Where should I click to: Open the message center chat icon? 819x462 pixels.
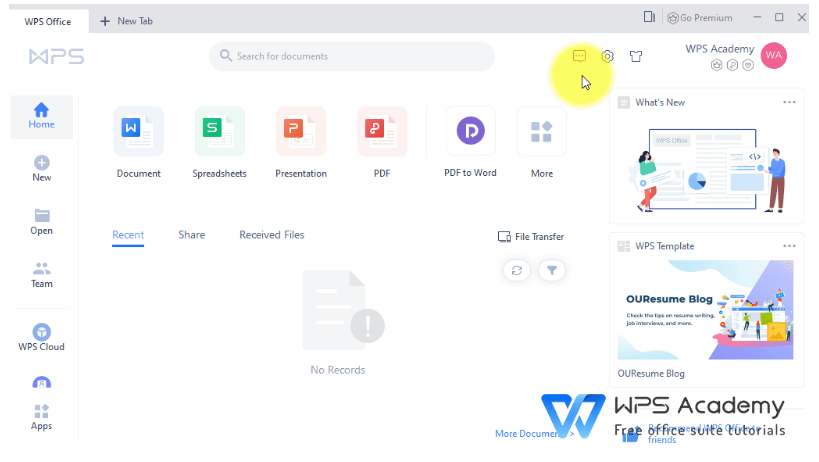[x=579, y=56]
